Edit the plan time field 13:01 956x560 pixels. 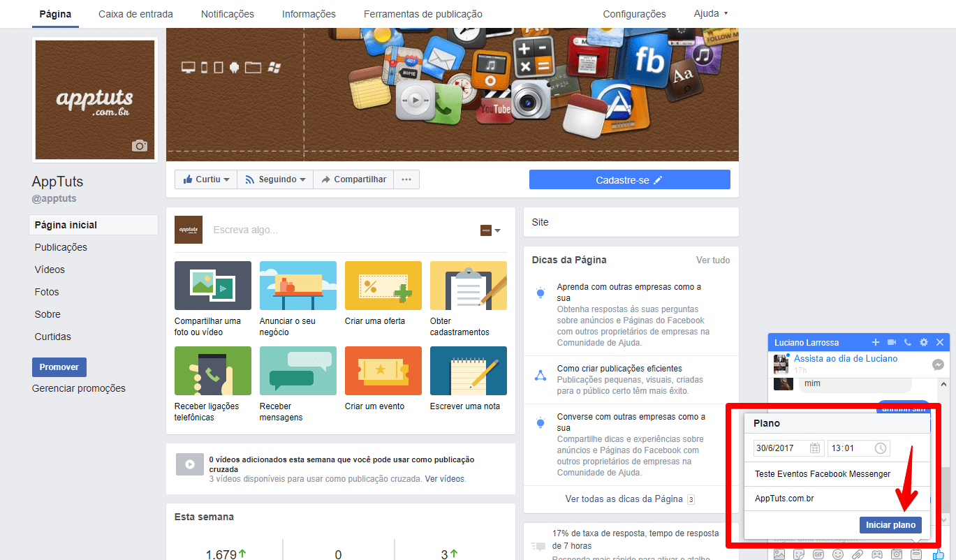click(x=859, y=448)
